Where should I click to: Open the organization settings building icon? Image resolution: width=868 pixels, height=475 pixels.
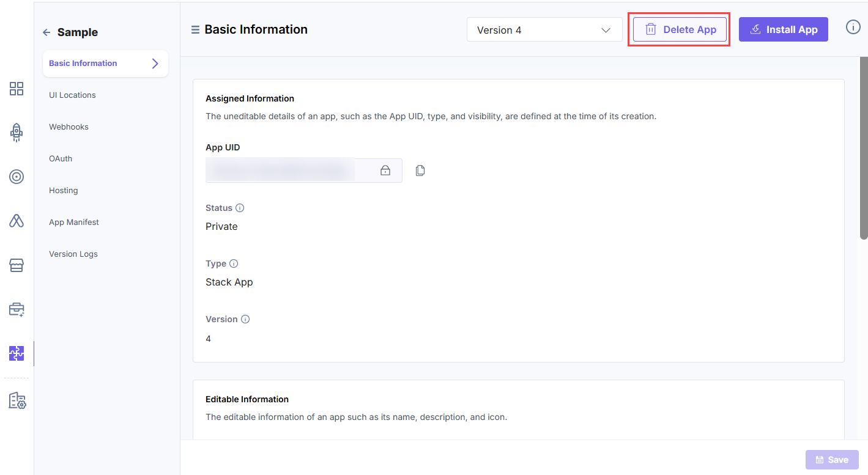click(x=17, y=400)
